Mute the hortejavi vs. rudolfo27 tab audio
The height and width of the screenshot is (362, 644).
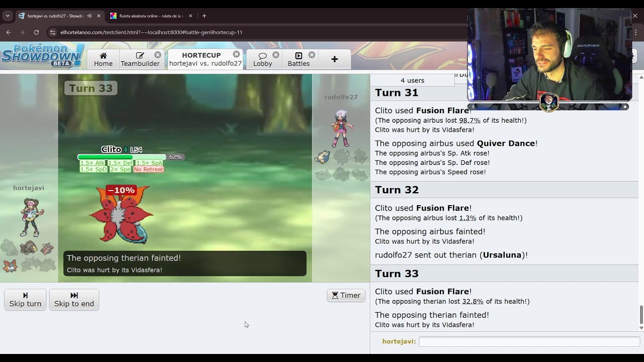point(89,16)
